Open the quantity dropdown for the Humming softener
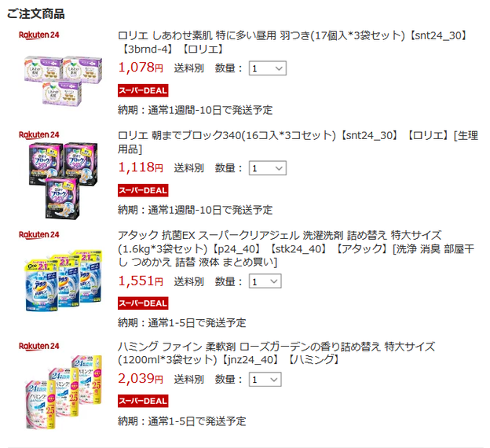490x448 pixels. [265, 380]
